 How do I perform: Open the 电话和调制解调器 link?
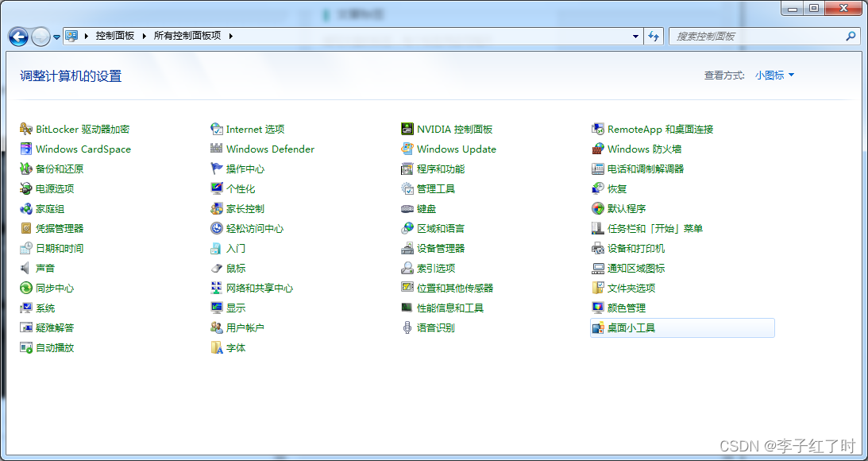coord(646,169)
